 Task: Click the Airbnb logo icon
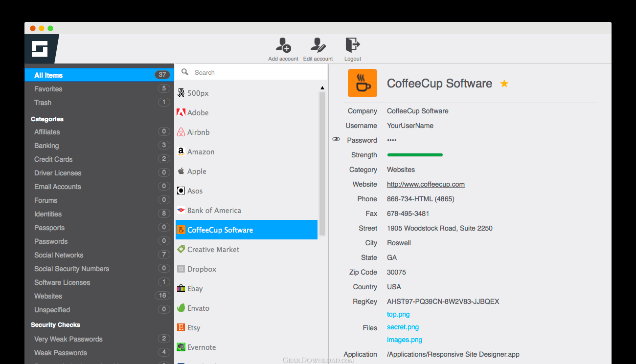point(181,132)
